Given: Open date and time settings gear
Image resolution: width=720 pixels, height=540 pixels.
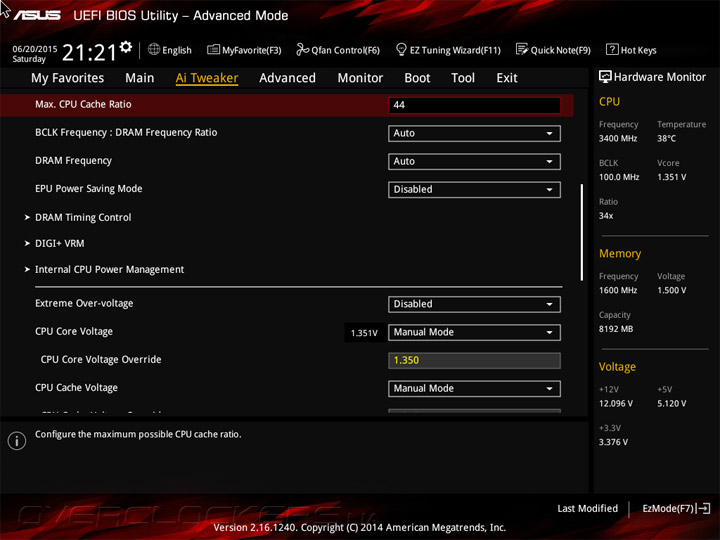Looking at the screenshot, I should (x=126, y=47).
